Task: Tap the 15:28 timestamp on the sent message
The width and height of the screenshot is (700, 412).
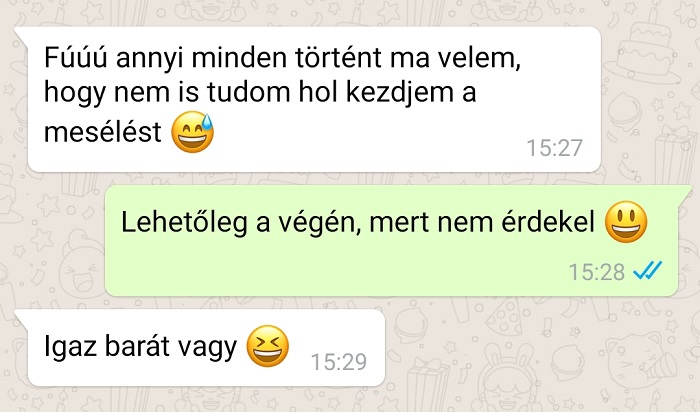Action: pyautogui.click(x=597, y=271)
